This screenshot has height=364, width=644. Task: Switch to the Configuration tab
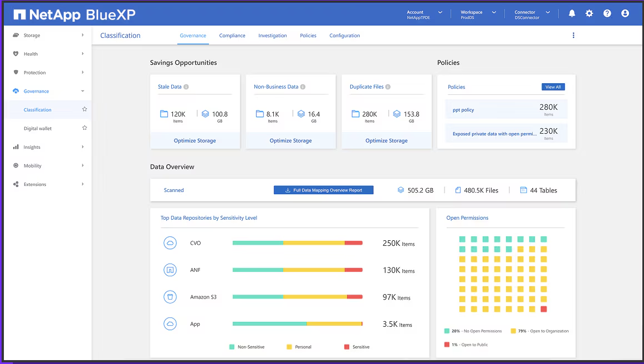pos(345,36)
